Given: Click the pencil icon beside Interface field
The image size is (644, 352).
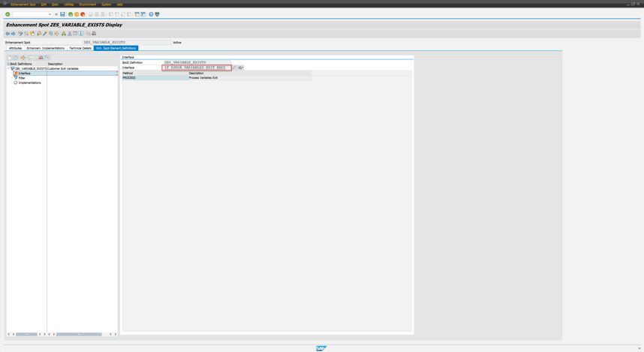Looking at the screenshot, I should click(x=235, y=68).
